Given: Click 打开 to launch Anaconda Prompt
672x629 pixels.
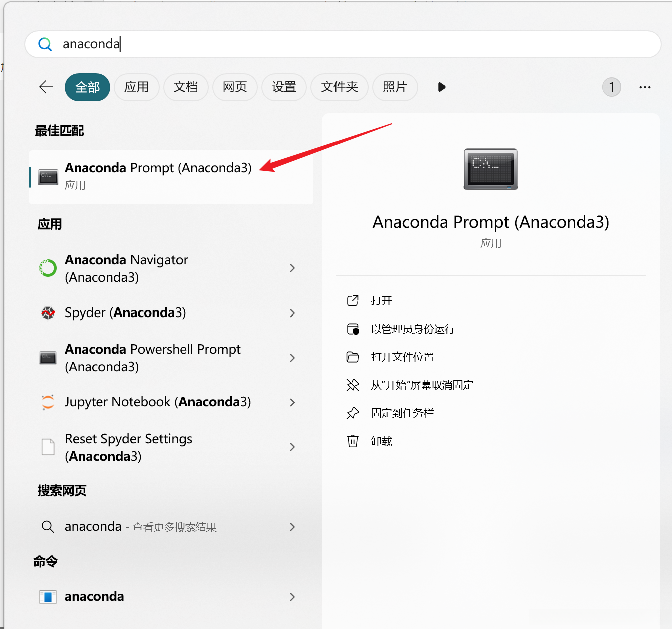Looking at the screenshot, I should click(382, 300).
